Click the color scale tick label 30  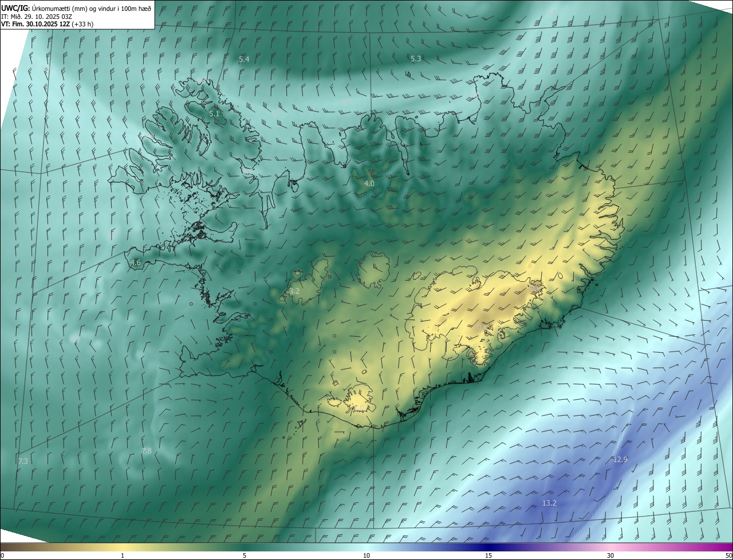coord(610,556)
